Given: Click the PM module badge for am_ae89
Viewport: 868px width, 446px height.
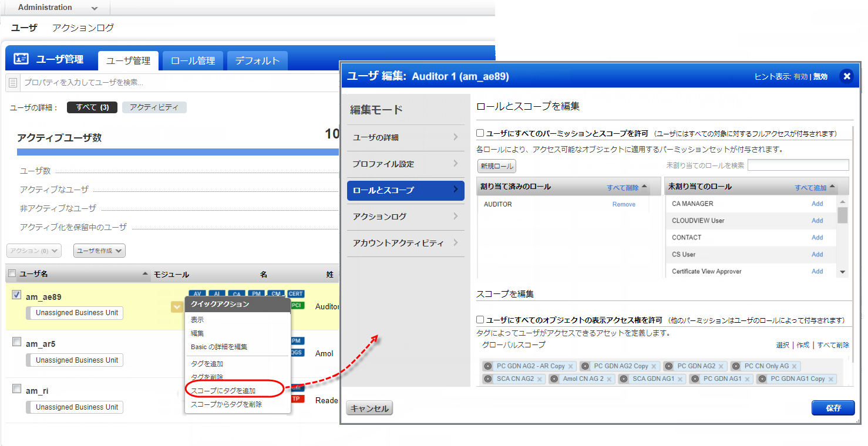Looking at the screenshot, I should (x=256, y=294).
